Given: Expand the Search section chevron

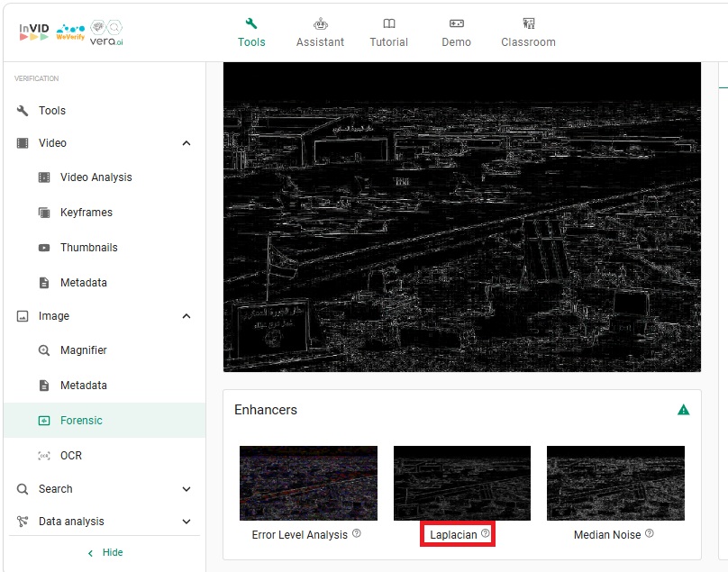Looking at the screenshot, I should pos(187,489).
